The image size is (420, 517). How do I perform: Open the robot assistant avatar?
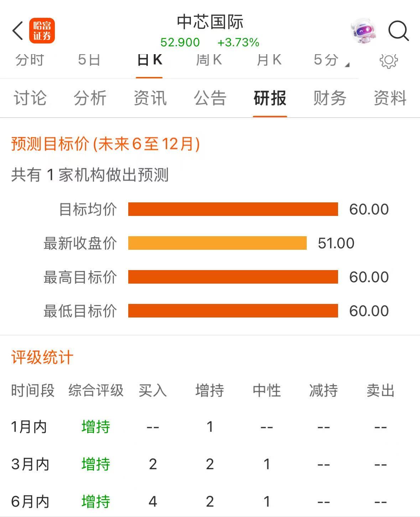coord(363,31)
